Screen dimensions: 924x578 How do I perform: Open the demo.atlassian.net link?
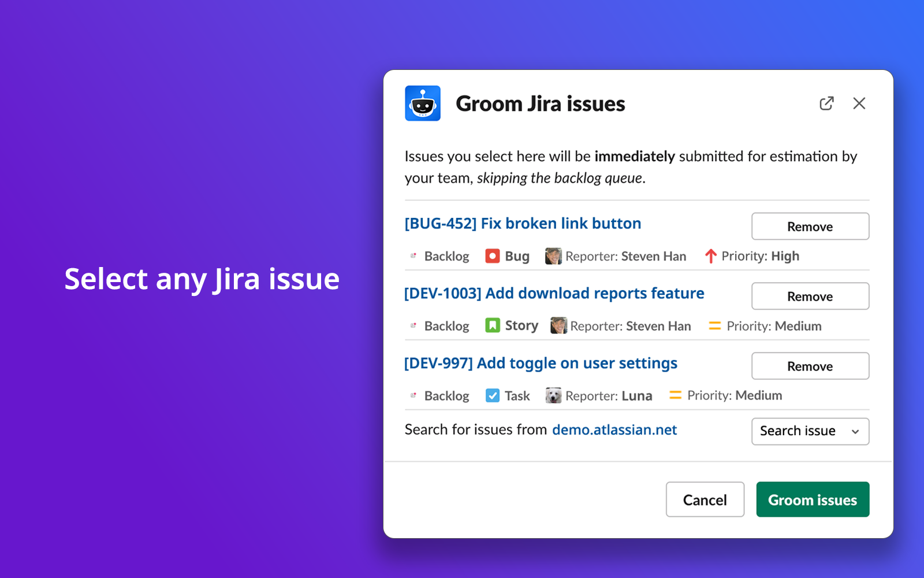614,430
